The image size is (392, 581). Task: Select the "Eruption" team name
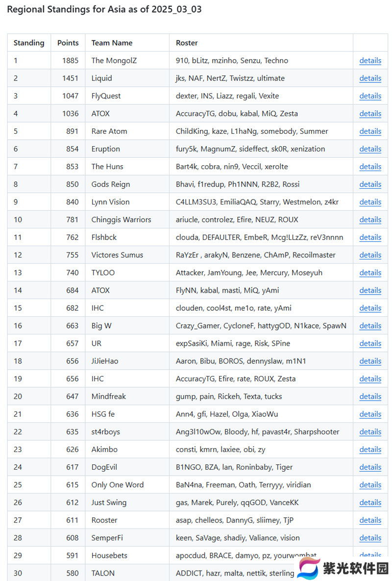pos(105,149)
